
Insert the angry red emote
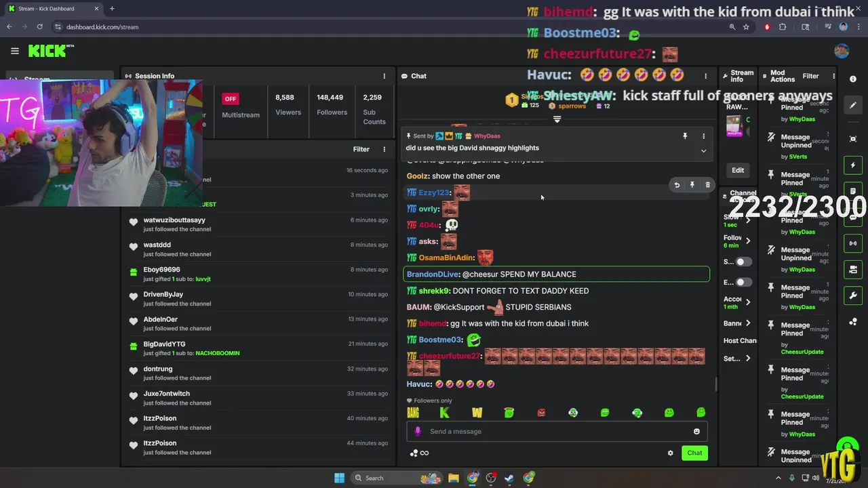pos(541,413)
